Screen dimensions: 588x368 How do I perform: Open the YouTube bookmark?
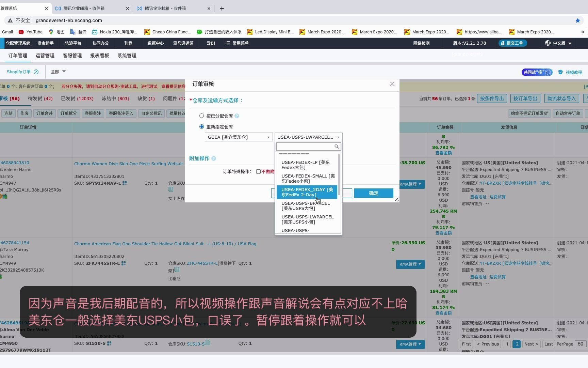(31, 32)
